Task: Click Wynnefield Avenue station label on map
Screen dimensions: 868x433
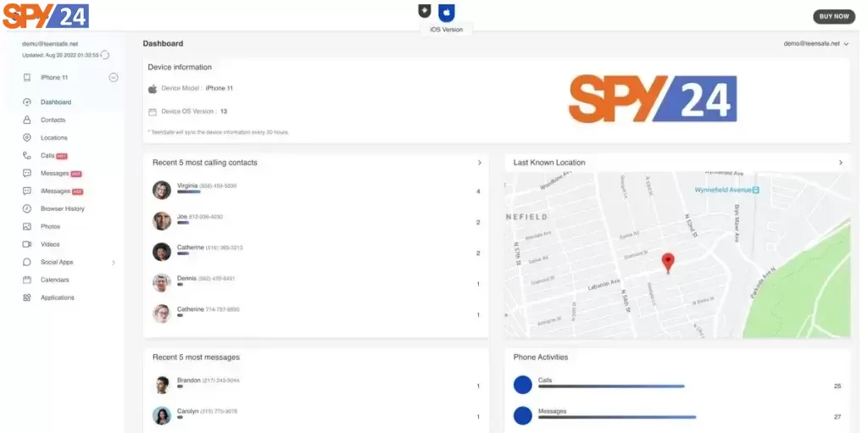Action: pyautogui.click(x=726, y=190)
